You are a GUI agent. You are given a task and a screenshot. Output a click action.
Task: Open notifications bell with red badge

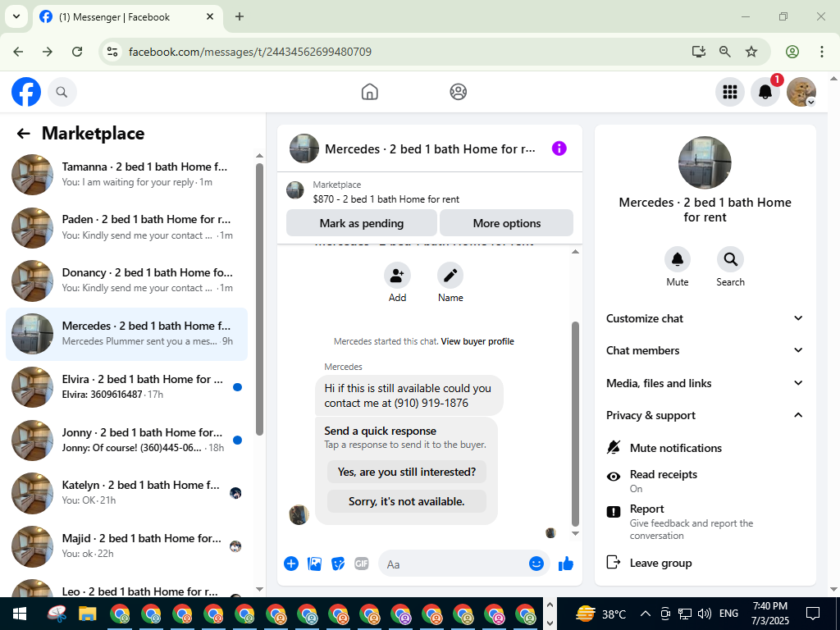pyautogui.click(x=765, y=92)
